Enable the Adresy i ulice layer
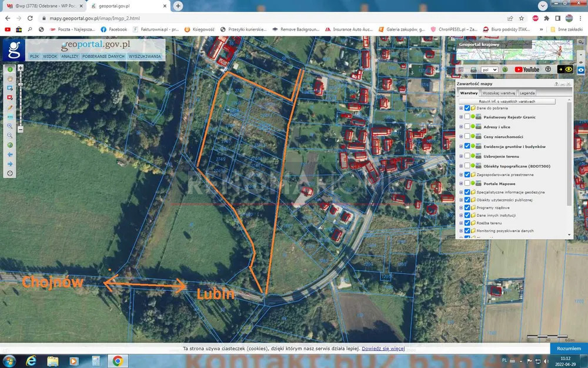The width and height of the screenshot is (588, 368). coord(467,127)
